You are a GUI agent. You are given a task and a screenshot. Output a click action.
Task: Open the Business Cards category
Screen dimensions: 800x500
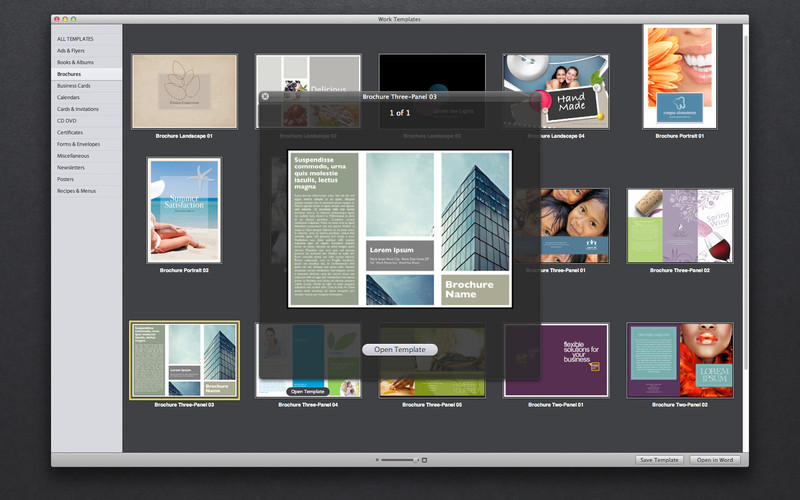coord(86,86)
